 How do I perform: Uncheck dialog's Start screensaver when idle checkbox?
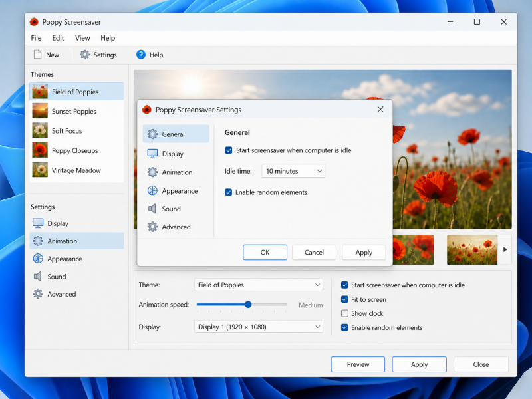click(228, 150)
